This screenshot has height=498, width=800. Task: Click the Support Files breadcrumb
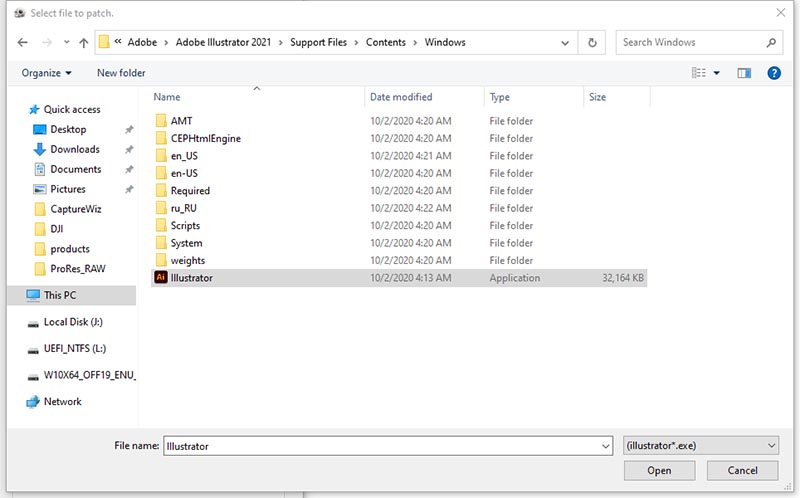coord(318,42)
